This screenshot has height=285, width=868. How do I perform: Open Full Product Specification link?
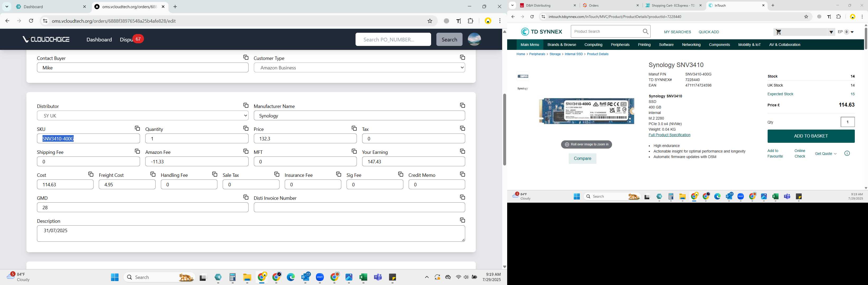coord(669,135)
